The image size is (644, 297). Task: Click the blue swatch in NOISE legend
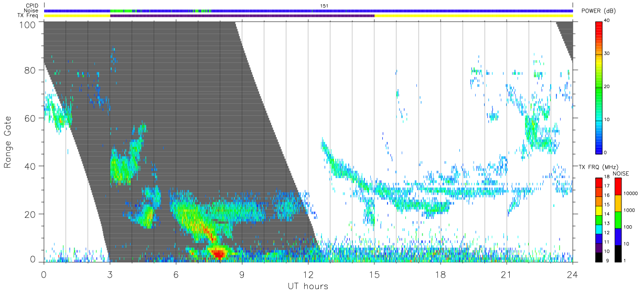point(617,237)
